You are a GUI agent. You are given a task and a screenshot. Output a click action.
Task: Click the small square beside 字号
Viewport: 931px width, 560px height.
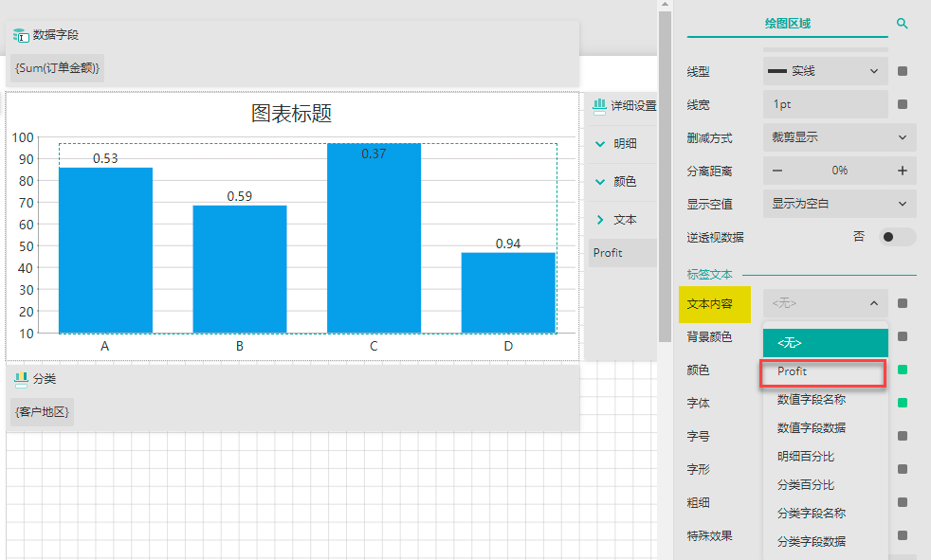(x=903, y=437)
